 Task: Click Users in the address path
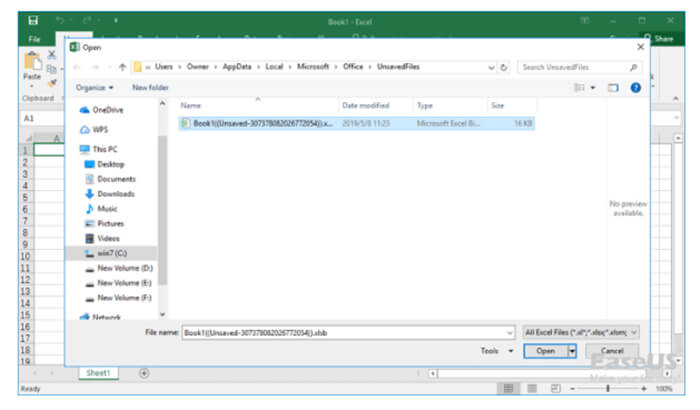pyautogui.click(x=164, y=67)
